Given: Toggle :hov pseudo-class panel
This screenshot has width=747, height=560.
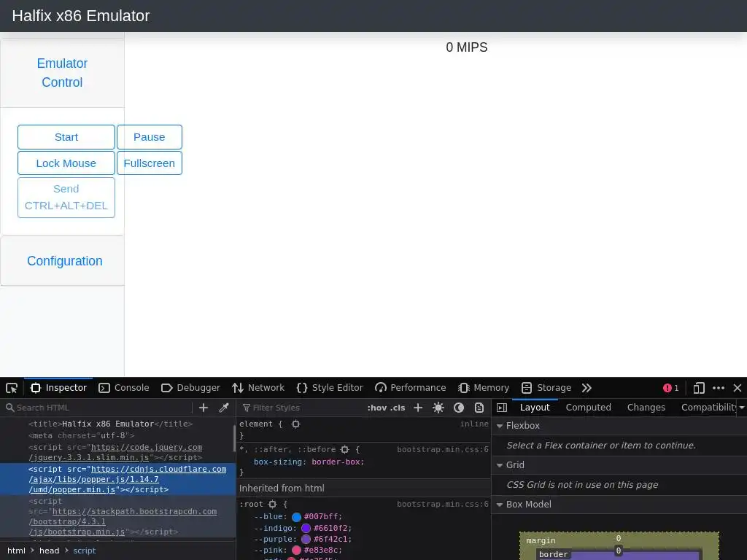Looking at the screenshot, I should (376, 408).
